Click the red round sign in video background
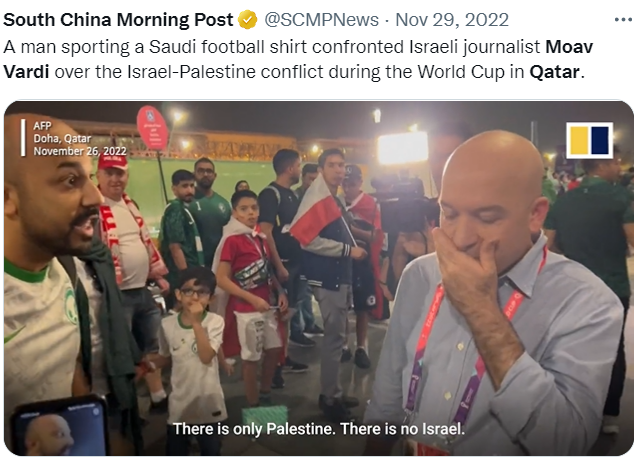Image resolution: width=634 pixels, height=460 pixels. pos(152,128)
